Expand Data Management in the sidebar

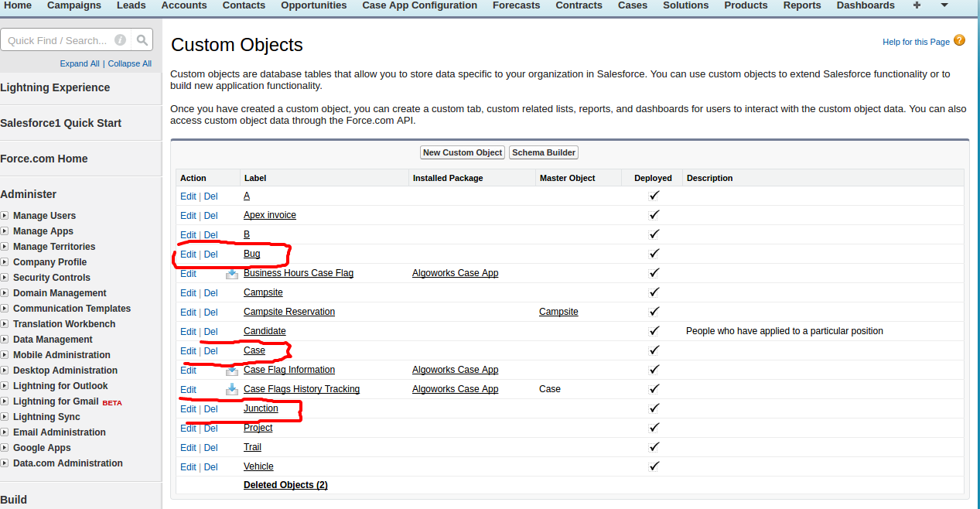(x=5, y=340)
